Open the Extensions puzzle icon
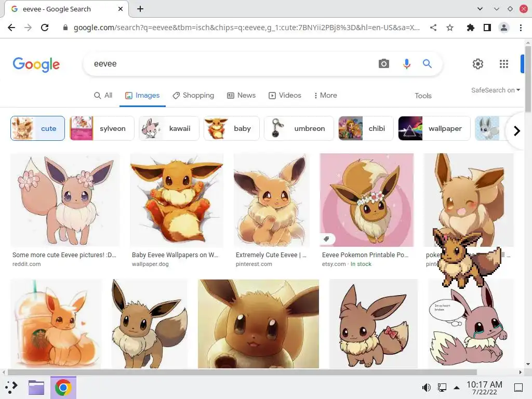The height and width of the screenshot is (399, 532). [470, 28]
